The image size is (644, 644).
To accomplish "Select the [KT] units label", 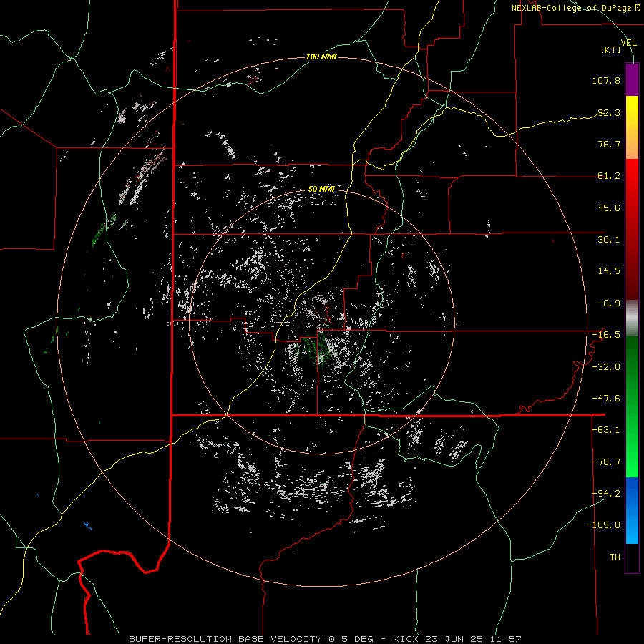I will [611, 50].
